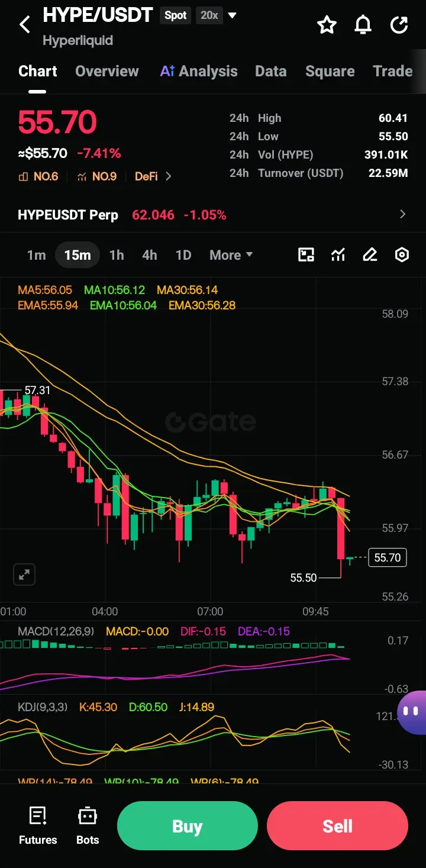Tap the DEA:-0.15 value
The height and width of the screenshot is (868, 426).
263,631
